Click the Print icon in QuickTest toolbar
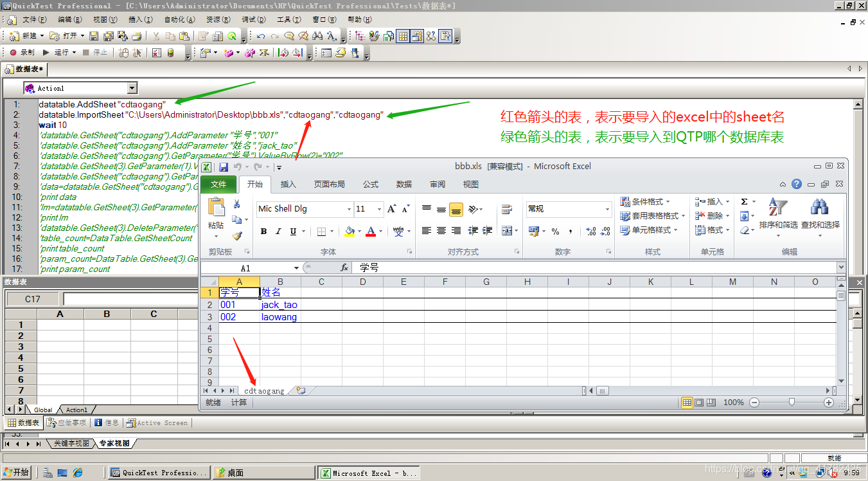This screenshot has height=481, width=868. (x=136, y=36)
